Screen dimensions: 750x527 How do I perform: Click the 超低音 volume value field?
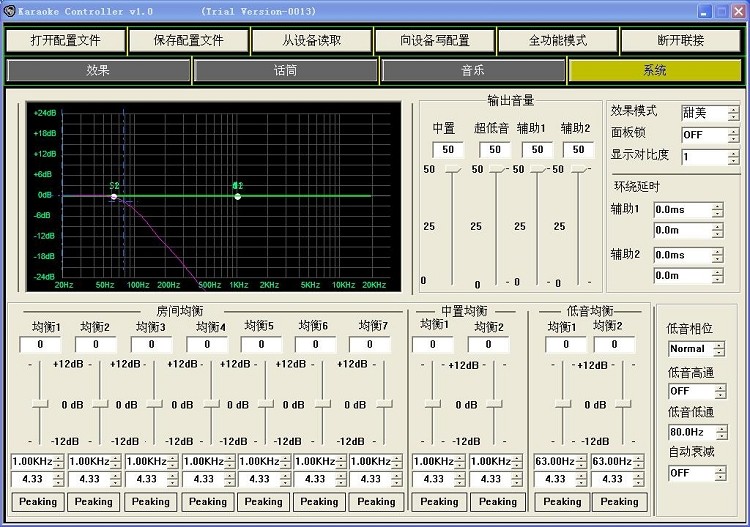coord(495,150)
